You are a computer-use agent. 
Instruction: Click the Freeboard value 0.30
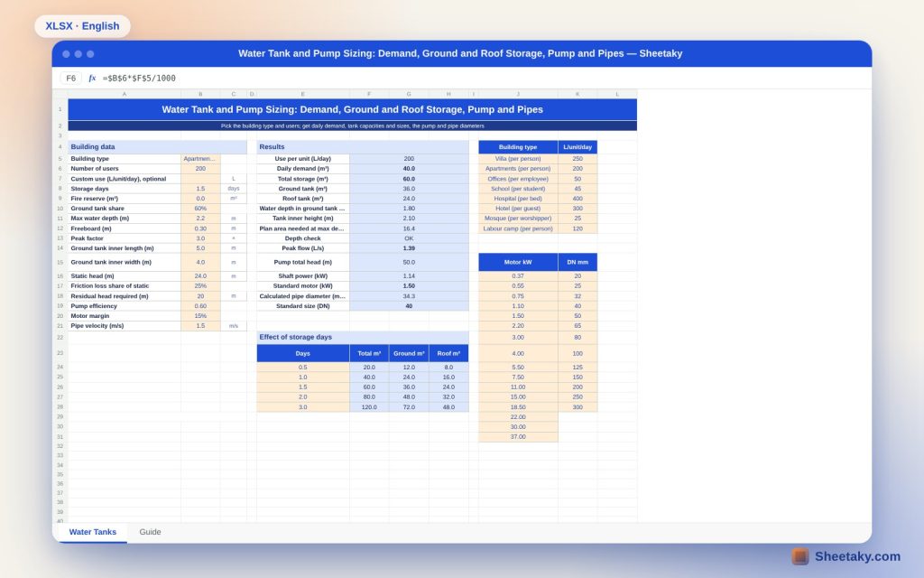[x=200, y=228]
